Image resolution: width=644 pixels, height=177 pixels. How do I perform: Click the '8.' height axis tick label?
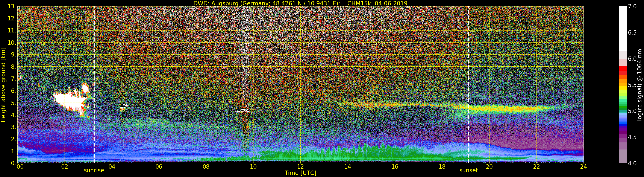(14, 67)
